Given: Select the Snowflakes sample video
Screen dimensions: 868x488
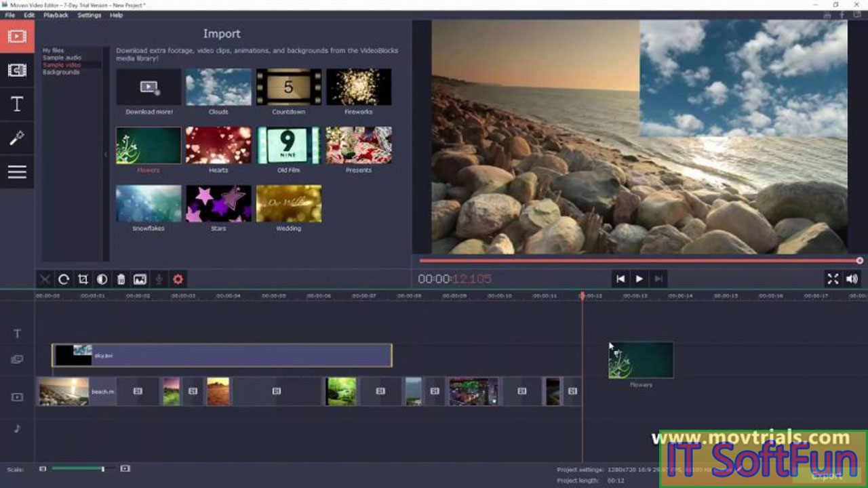Looking at the screenshot, I should [149, 203].
